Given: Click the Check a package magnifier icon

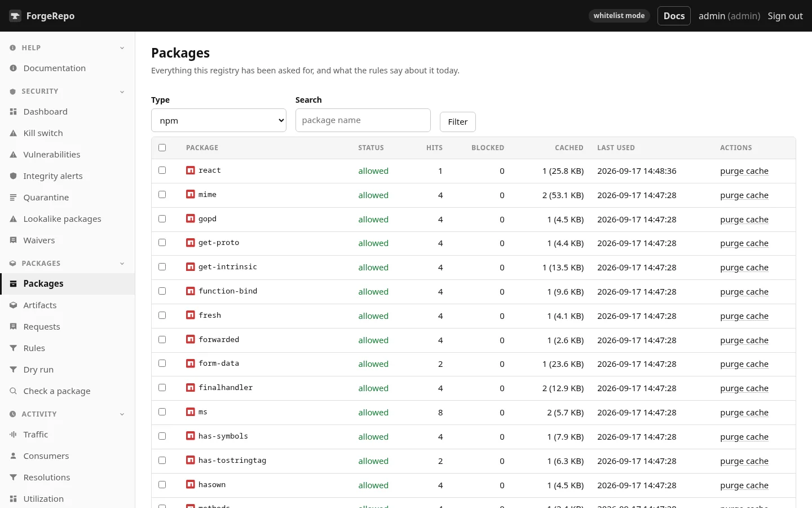Looking at the screenshot, I should coord(13,391).
